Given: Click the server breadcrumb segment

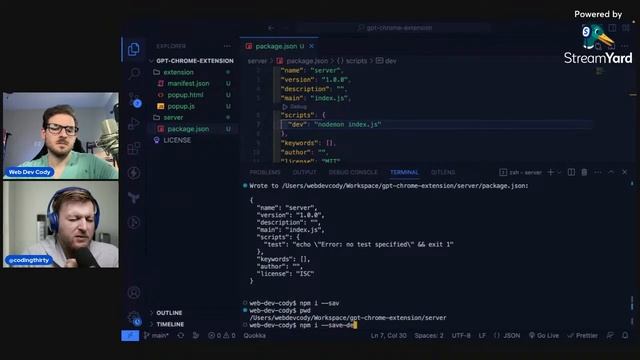Looking at the screenshot, I should 257,61.
